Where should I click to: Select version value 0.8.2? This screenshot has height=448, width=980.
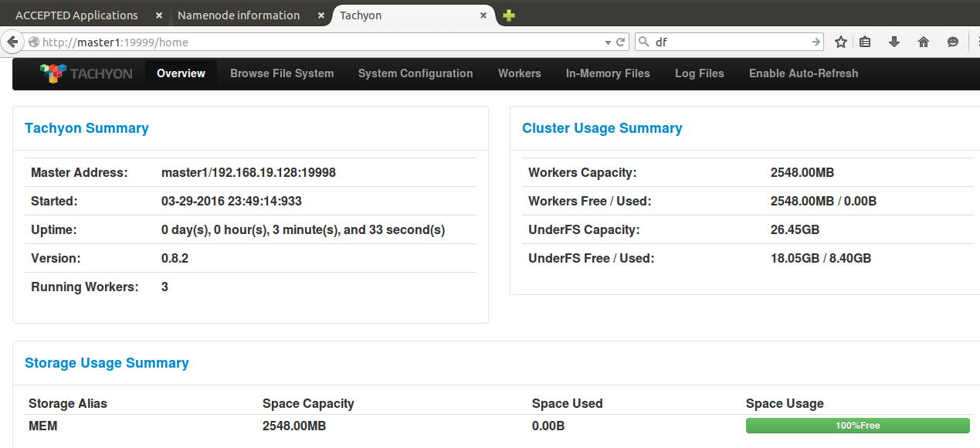click(x=175, y=258)
